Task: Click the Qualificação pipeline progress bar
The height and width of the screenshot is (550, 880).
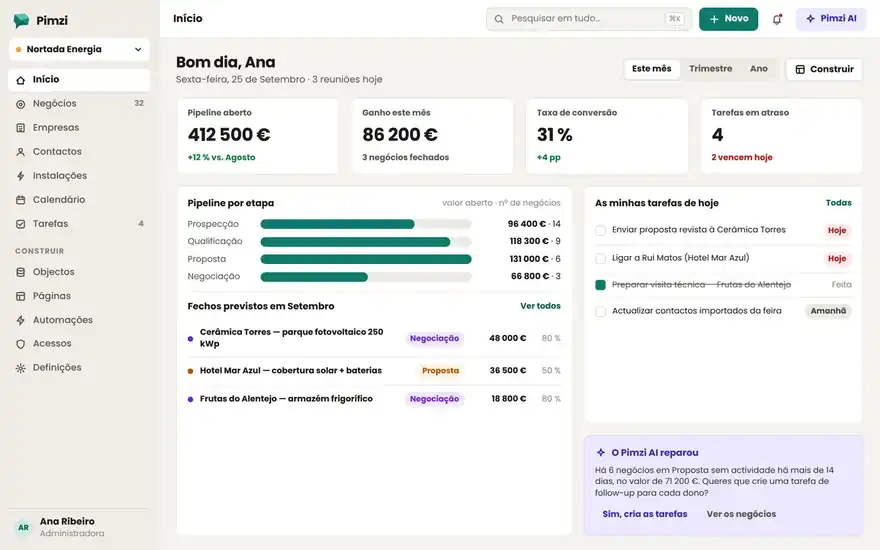Action: (x=366, y=242)
